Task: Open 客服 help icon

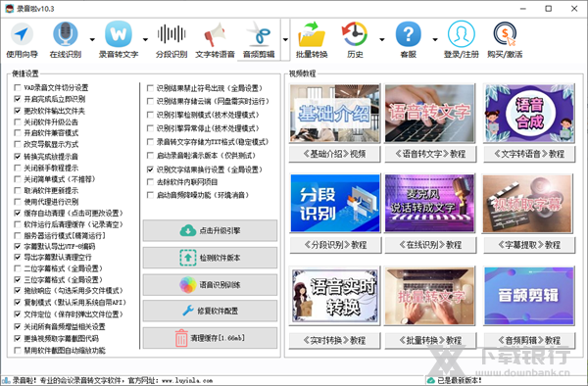Action: (409, 40)
